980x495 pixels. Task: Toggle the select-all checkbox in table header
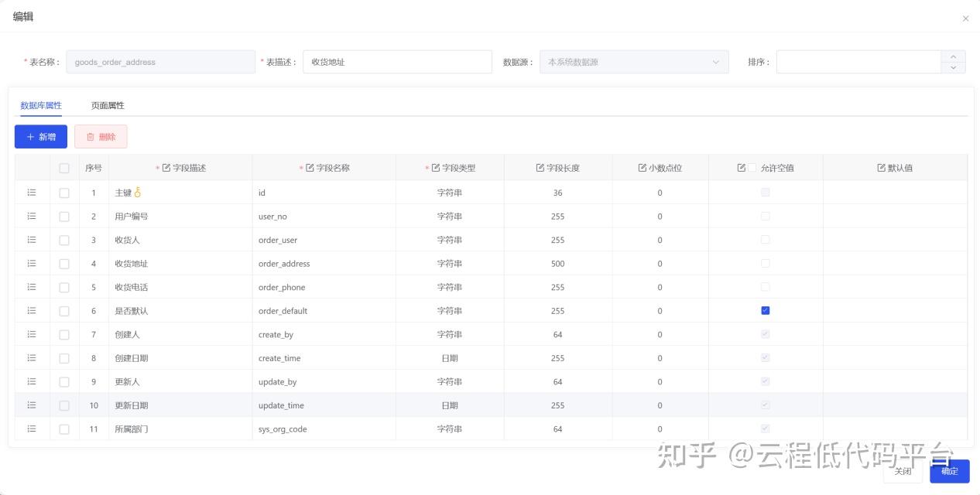64,168
